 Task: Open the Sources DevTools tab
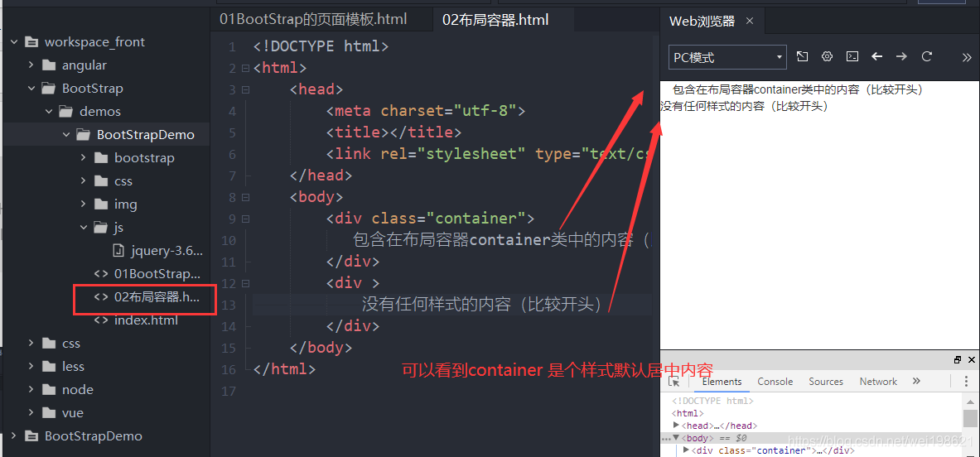coord(826,382)
